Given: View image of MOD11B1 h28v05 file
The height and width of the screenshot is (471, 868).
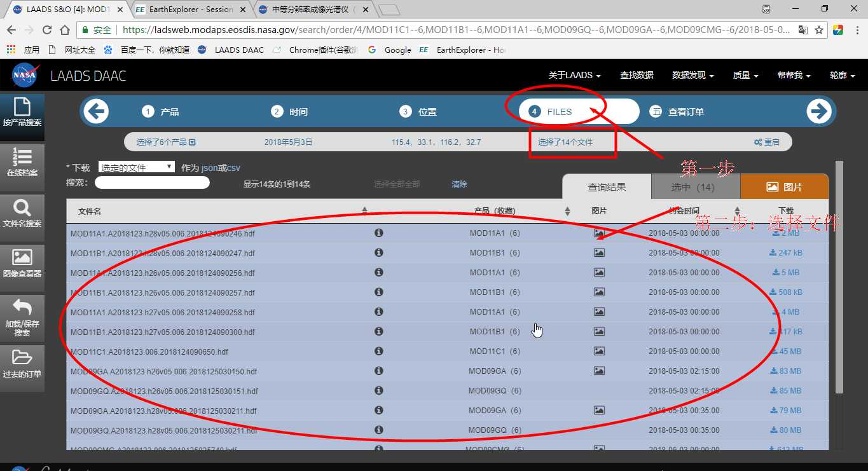Looking at the screenshot, I should click(599, 253).
